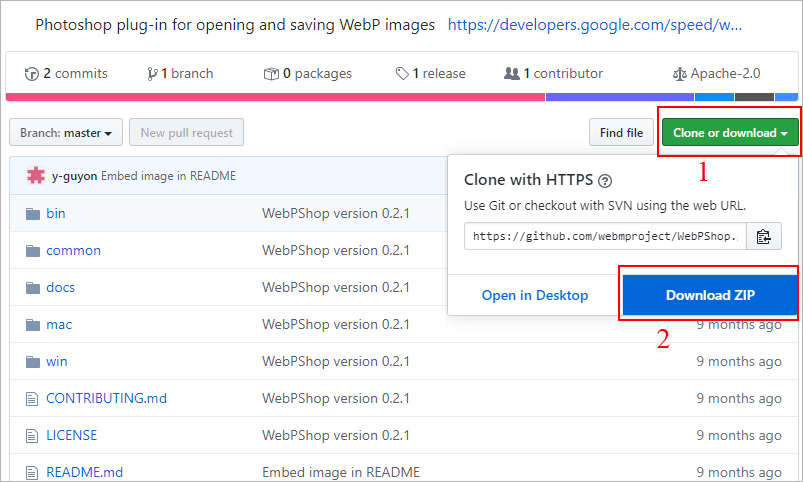This screenshot has height=482, width=803.
Task: Click the y-guyon avatar image
Action: [x=36, y=176]
